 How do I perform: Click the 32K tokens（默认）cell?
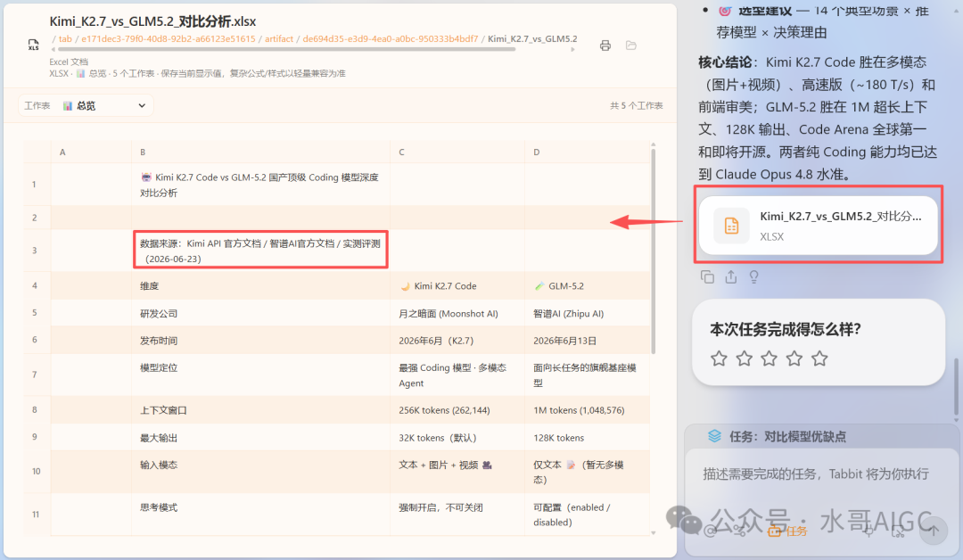click(x=457, y=437)
